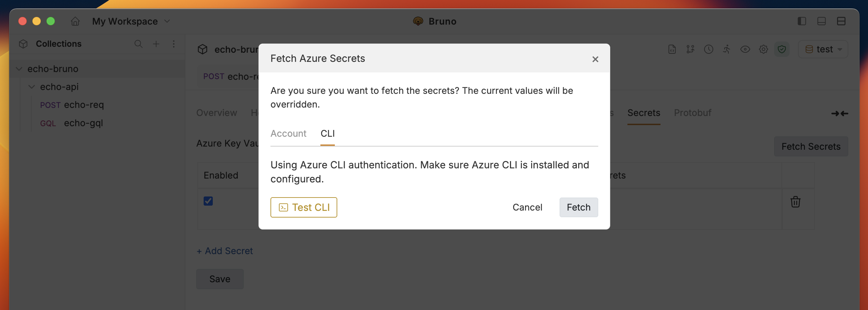The width and height of the screenshot is (868, 310).
Task: Click the Test CLI button
Action: [x=304, y=207]
